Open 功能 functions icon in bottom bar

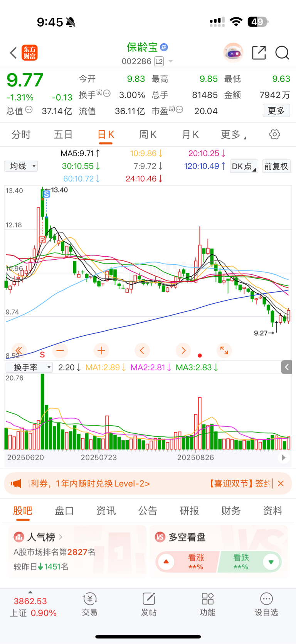pos(207,604)
